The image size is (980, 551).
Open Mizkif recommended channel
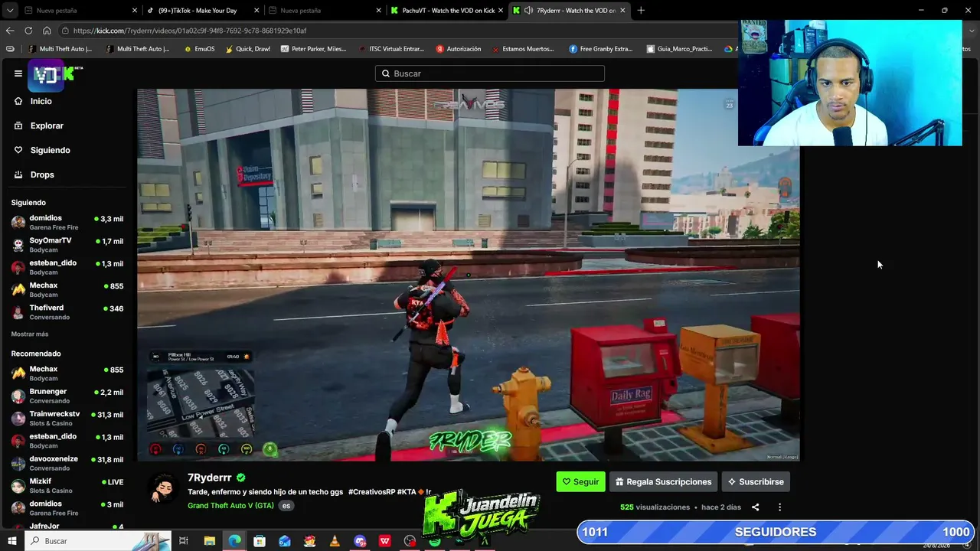[x=67, y=485]
